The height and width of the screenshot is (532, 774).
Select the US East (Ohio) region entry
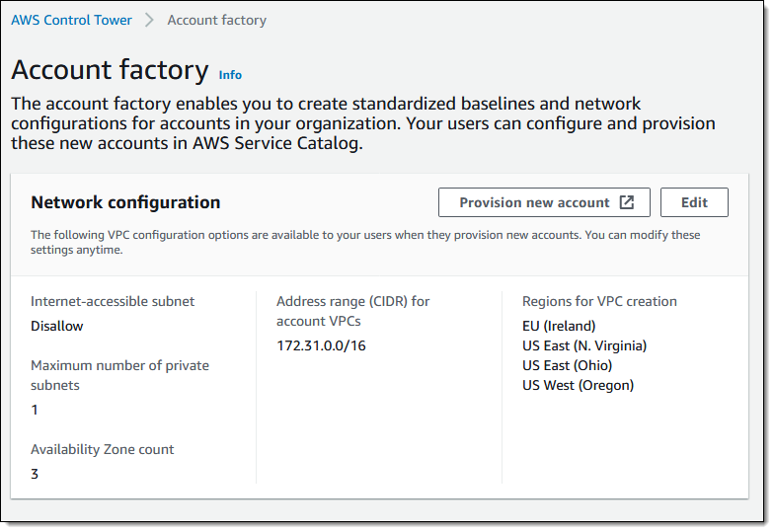point(567,365)
